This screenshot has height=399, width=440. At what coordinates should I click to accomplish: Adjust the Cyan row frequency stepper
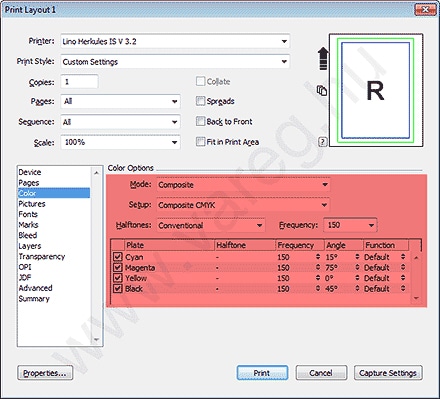click(x=318, y=257)
